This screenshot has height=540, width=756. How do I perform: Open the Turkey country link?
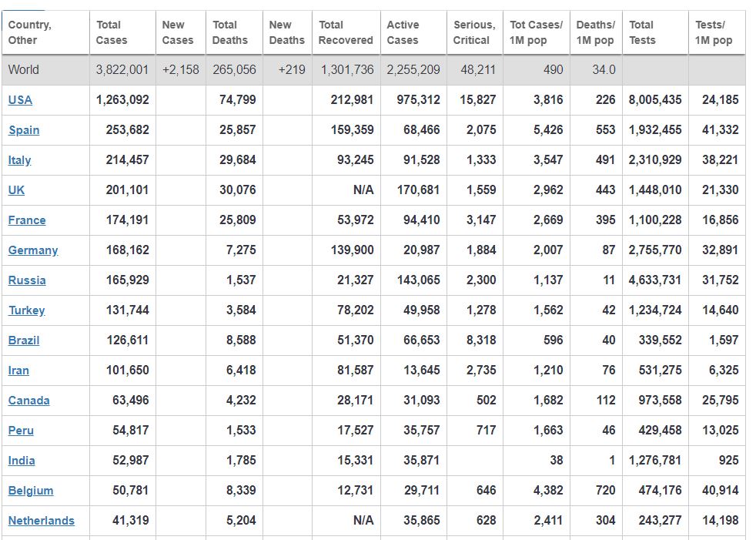click(x=26, y=310)
